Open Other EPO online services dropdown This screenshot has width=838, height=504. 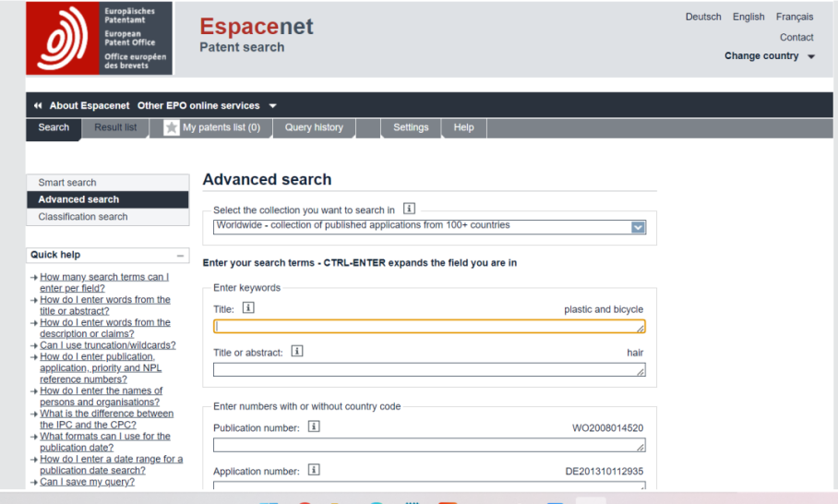click(207, 105)
